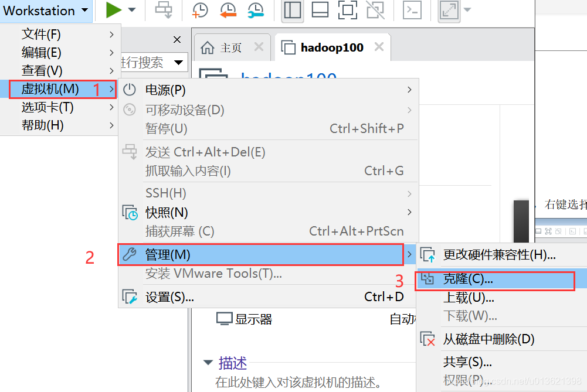Click the description field 在此处键入对该虚拟机的描述
Image resolution: width=587 pixels, height=392 pixels.
(x=298, y=382)
